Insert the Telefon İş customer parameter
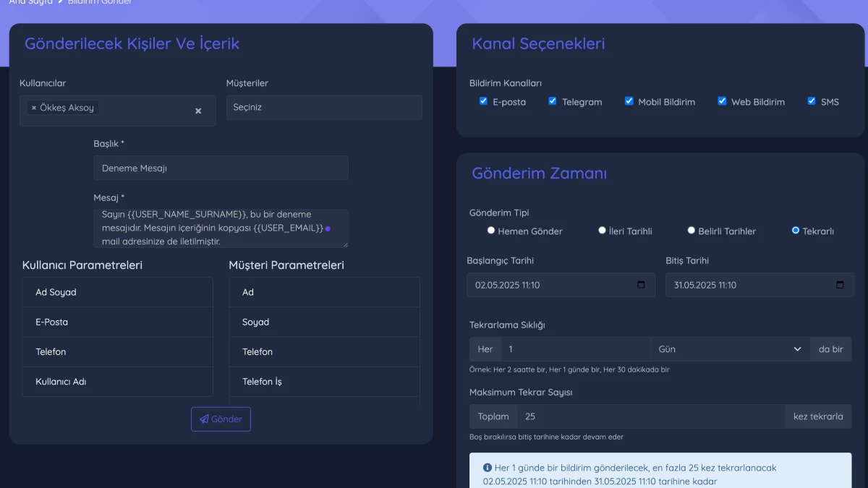Viewport: 868px width, 488px height. (x=324, y=381)
